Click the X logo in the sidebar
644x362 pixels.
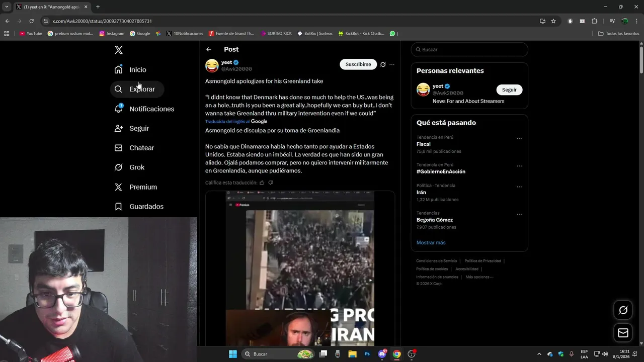point(119,50)
